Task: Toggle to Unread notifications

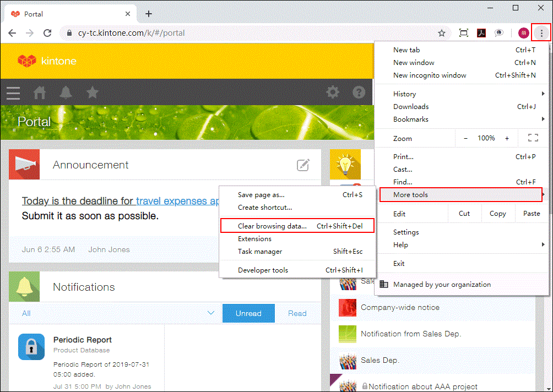Action: (x=248, y=313)
